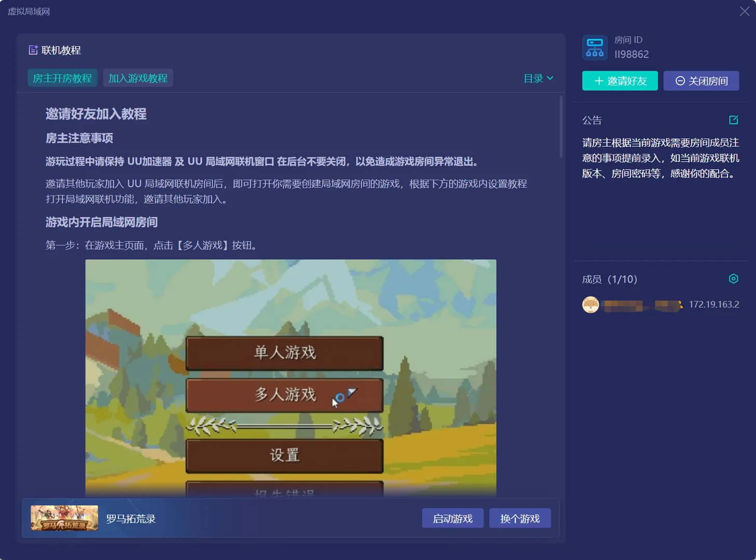Viewport: 756px width, 560px height.
Task: Click the tutorial panel scrollbar
Action: (x=561, y=127)
